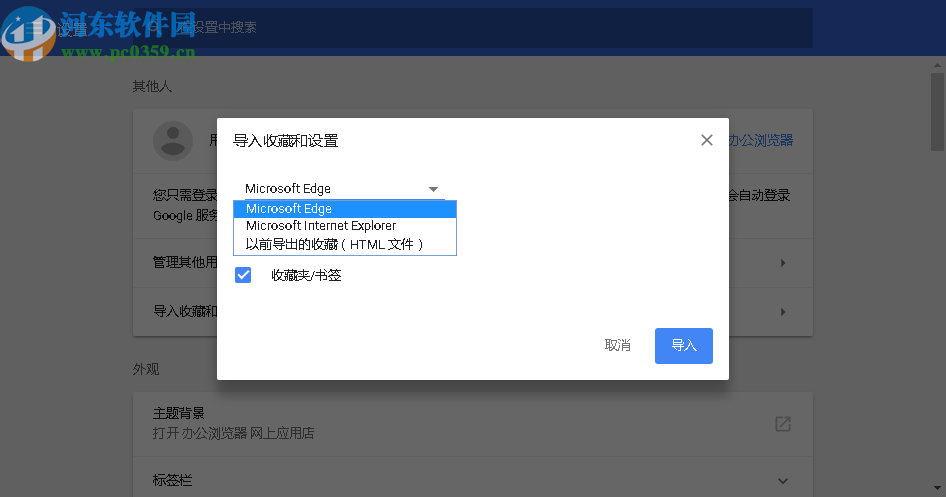946x497 pixels.
Task: Click the 办公浏览器 link
Action: pos(760,141)
